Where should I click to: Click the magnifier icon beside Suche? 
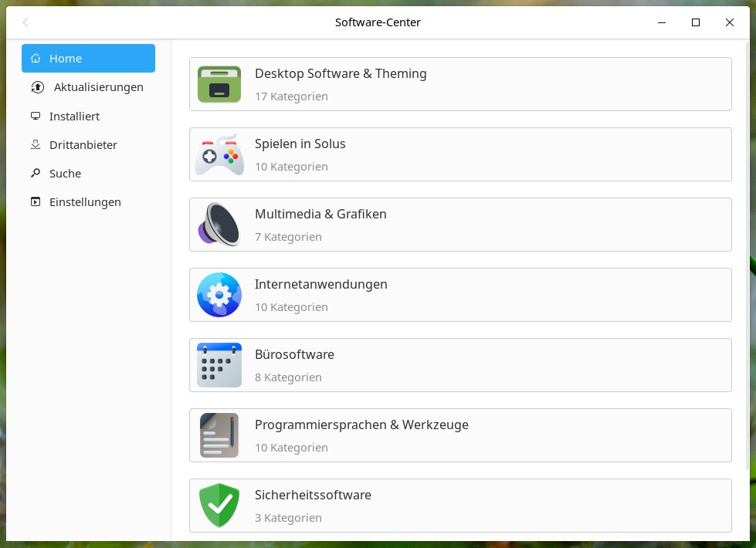tap(36, 173)
